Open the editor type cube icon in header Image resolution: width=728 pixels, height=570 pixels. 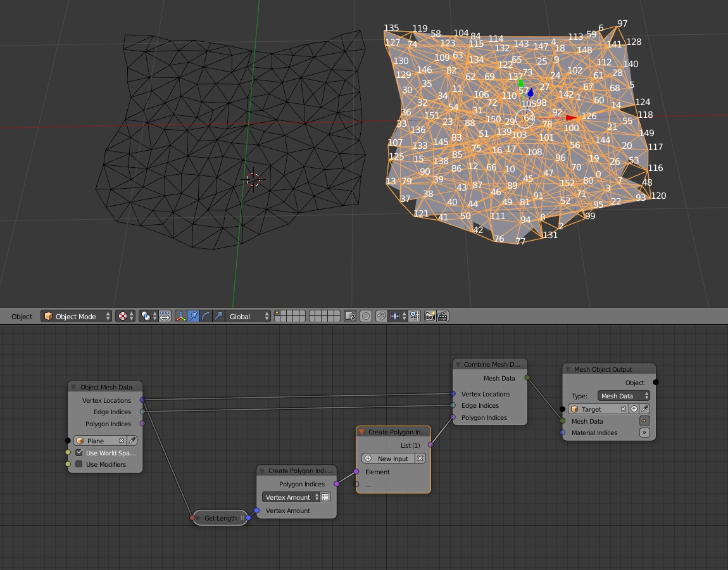coord(48,317)
